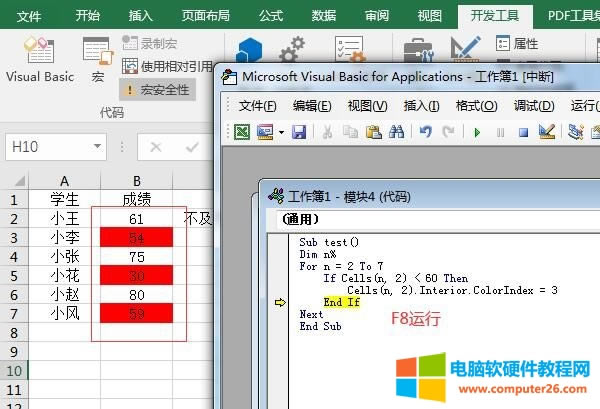Save the project with the VBA toolbar floppy icon
The width and height of the screenshot is (600, 409).
coord(299,132)
